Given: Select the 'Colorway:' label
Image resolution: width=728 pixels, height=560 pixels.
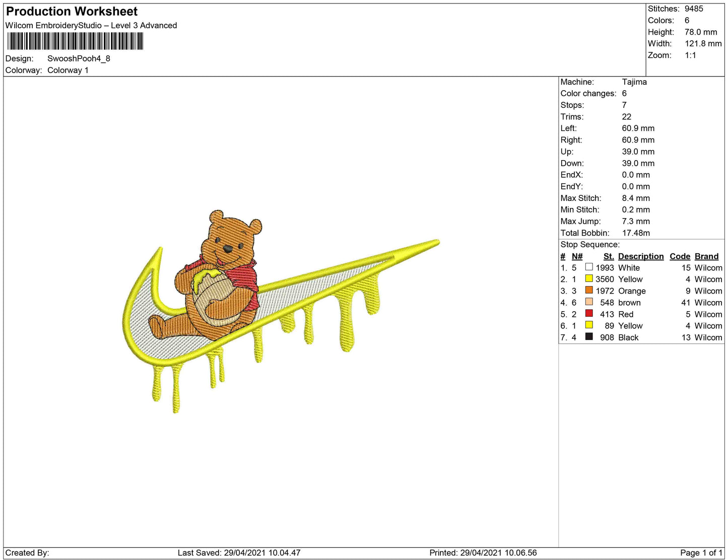Looking at the screenshot, I should click(x=24, y=71).
